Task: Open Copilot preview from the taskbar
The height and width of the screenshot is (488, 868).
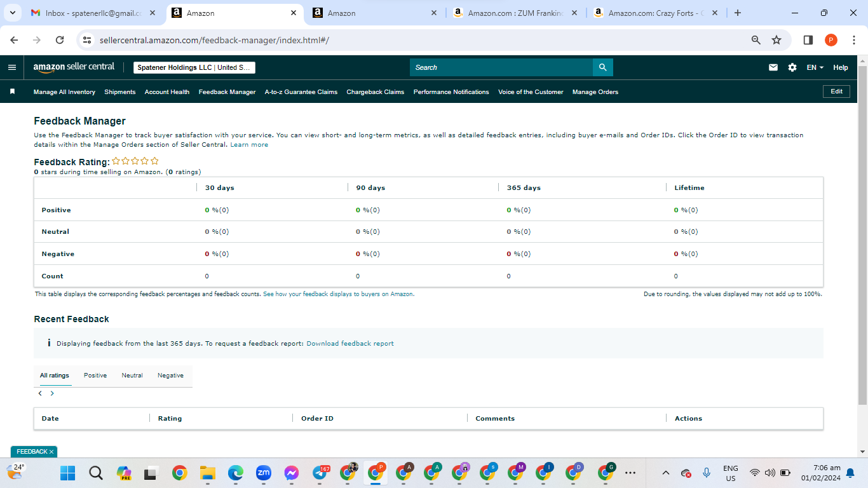Action: tap(124, 473)
